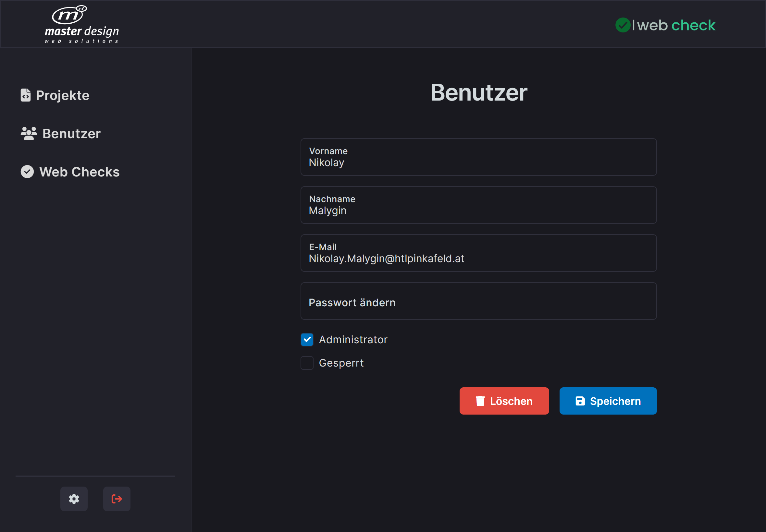Log out using the red exit icon
The width and height of the screenshot is (766, 532).
tap(117, 499)
